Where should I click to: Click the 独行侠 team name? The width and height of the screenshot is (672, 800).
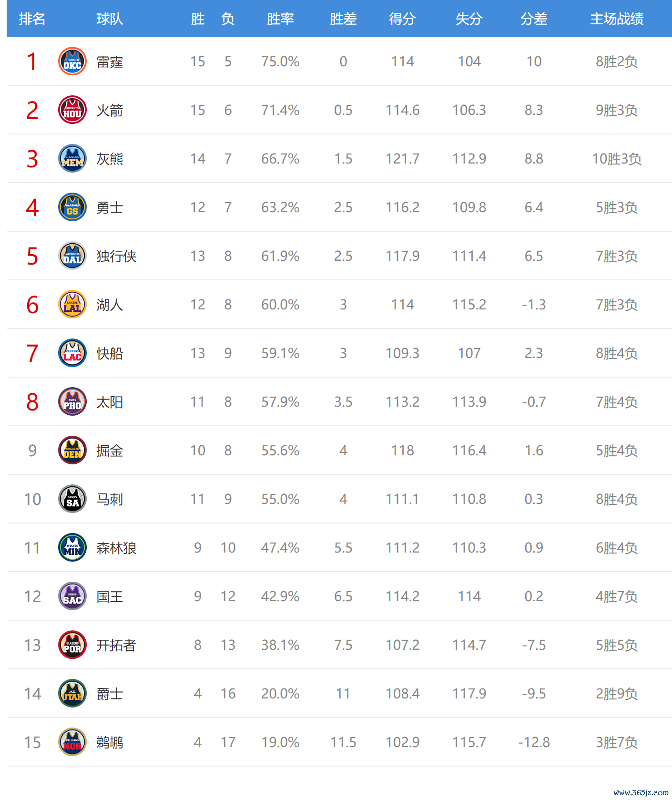coord(116,256)
